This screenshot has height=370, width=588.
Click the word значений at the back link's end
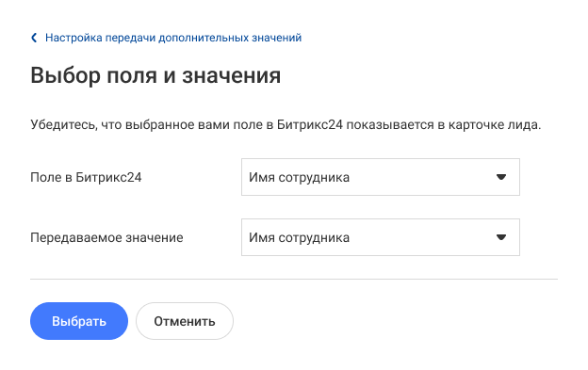coord(277,38)
